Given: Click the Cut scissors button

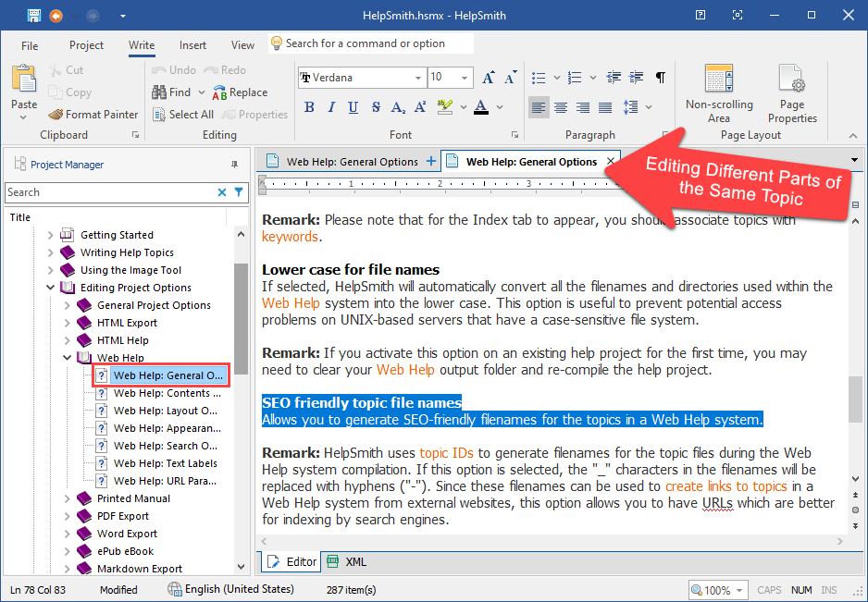Looking at the screenshot, I should tap(66, 70).
